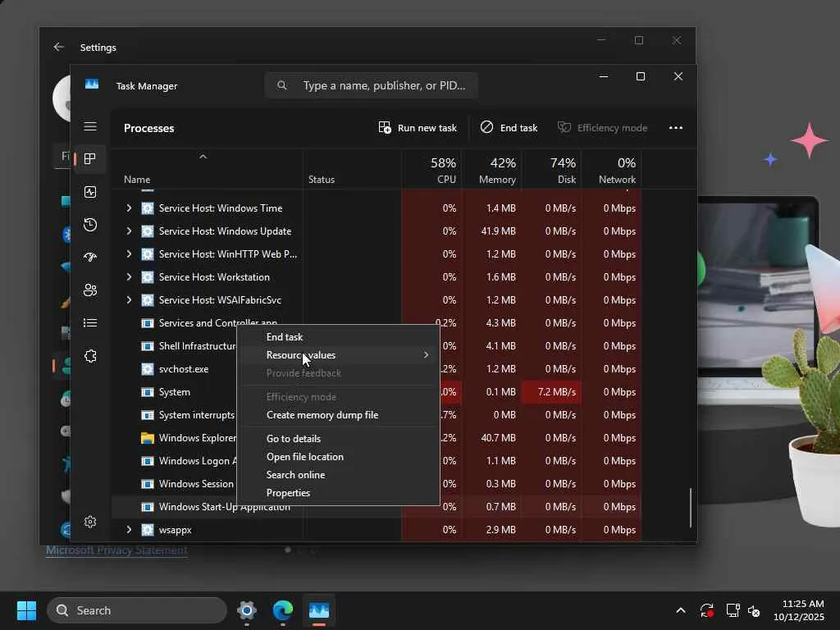The height and width of the screenshot is (630, 840).
Task: Sort by the Memory column header
Action: 492,170
